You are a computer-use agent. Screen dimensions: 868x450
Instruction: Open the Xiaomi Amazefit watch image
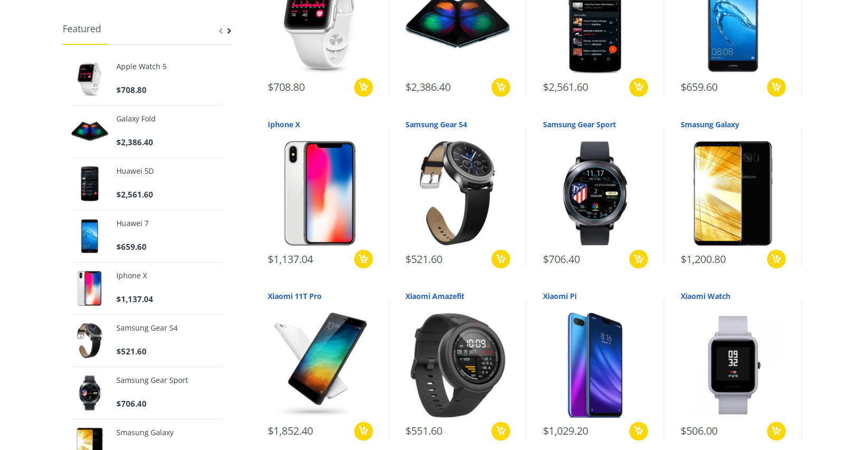pyautogui.click(x=457, y=365)
